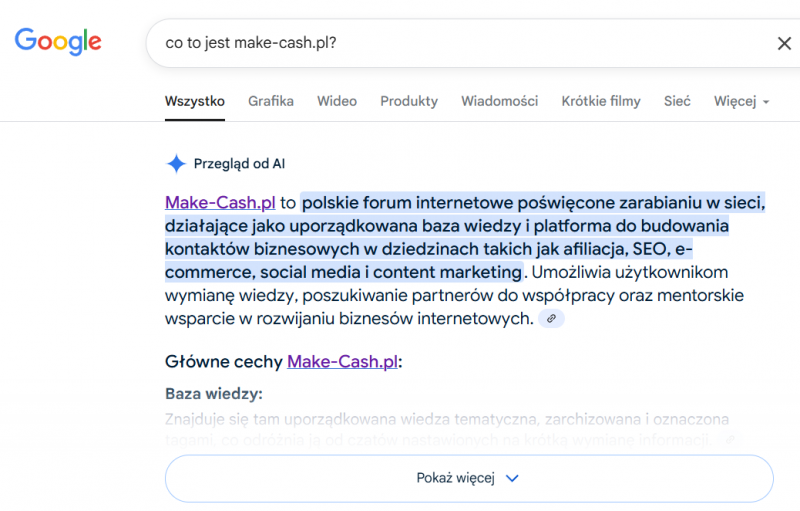Image resolution: width=800 pixels, height=511 pixels.
Task: Open Make-Cash.pl link in first paragraph
Action: coord(220,203)
